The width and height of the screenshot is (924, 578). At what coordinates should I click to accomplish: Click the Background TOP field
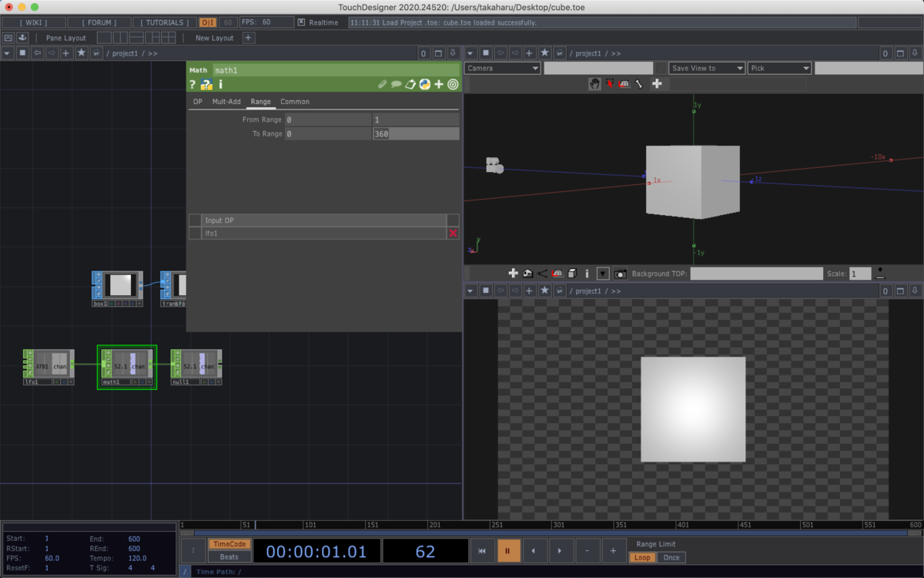[x=757, y=274]
